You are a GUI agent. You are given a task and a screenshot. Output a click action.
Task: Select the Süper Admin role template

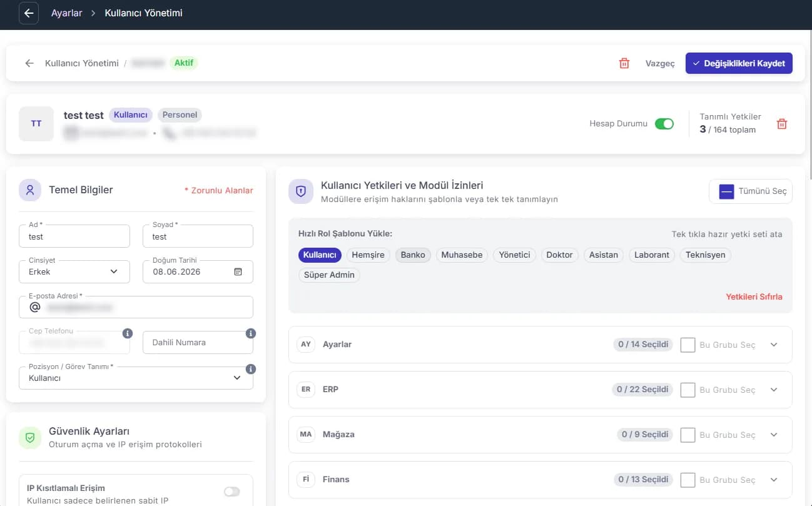click(x=329, y=275)
